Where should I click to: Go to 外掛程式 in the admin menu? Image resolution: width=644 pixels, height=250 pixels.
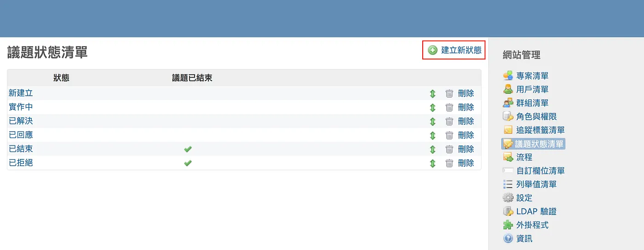click(532, 225)
